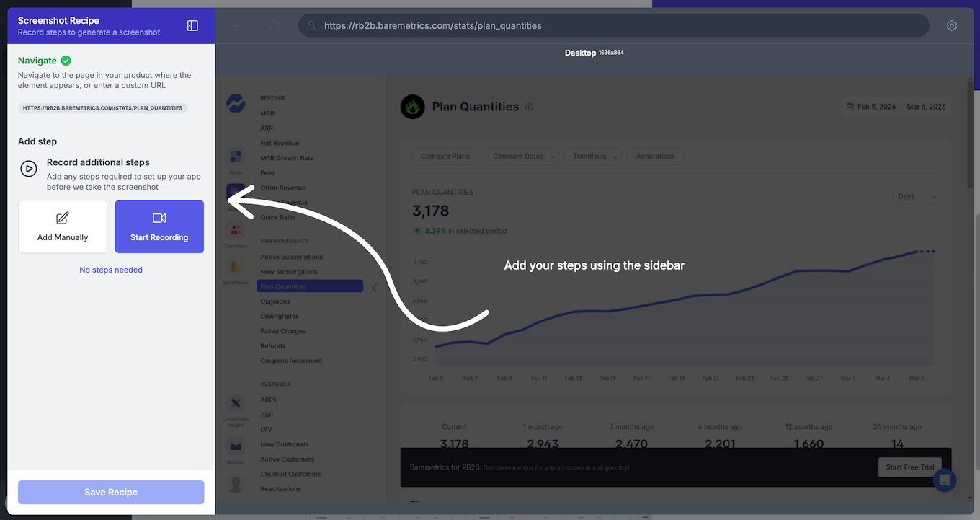This screenshot has width=980, height=520.
Task: Open the Cancellation Insights icon
Action: (236, 405)
